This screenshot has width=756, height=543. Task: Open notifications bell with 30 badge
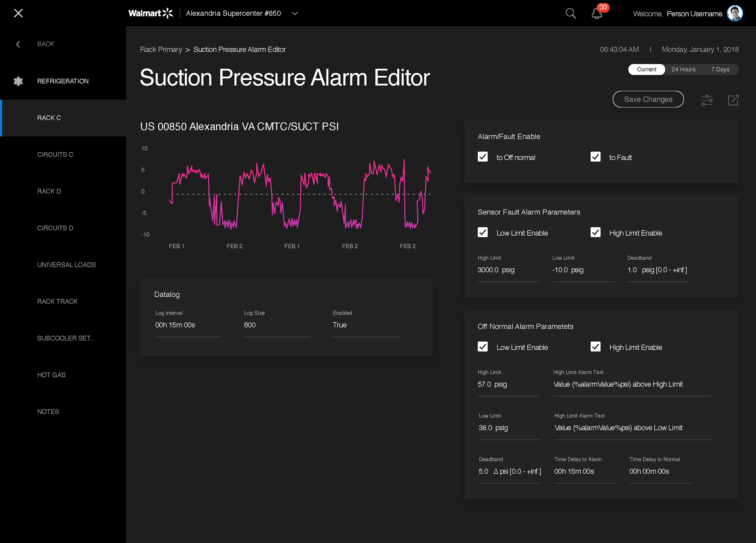coord(597,13)
